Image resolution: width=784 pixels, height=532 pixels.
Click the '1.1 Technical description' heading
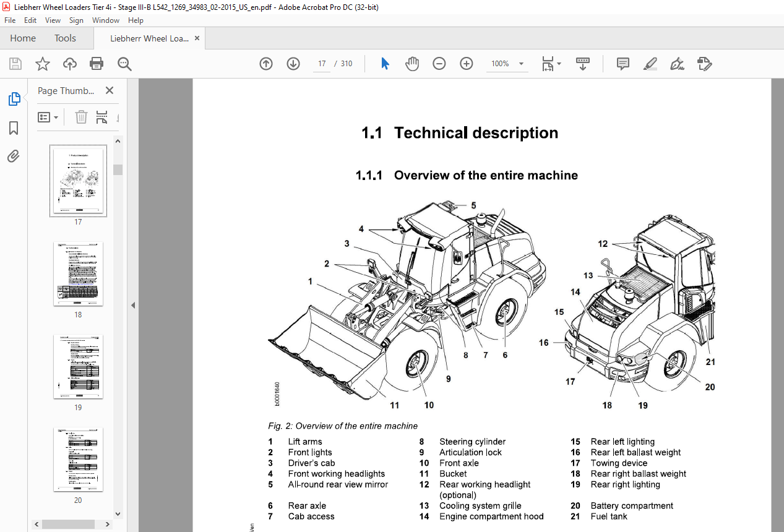coord(460,133)
